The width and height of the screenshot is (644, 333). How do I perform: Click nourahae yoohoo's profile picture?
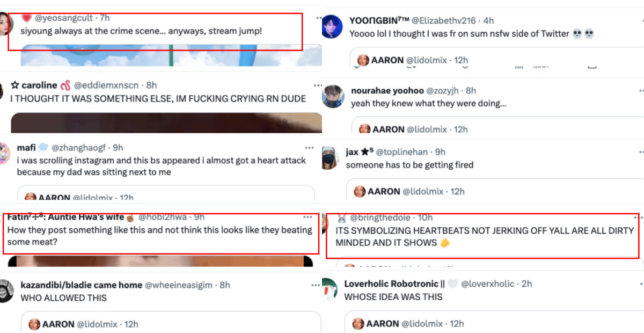333,96
